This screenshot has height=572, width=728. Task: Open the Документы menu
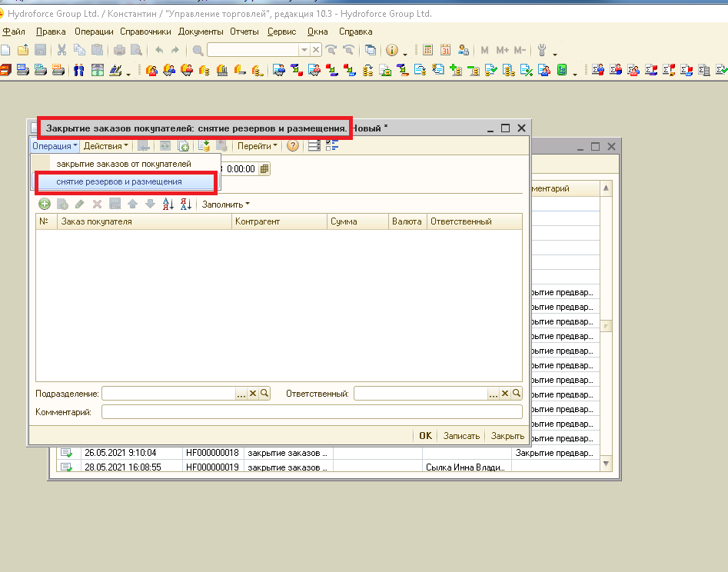click(x=201, y=32)
